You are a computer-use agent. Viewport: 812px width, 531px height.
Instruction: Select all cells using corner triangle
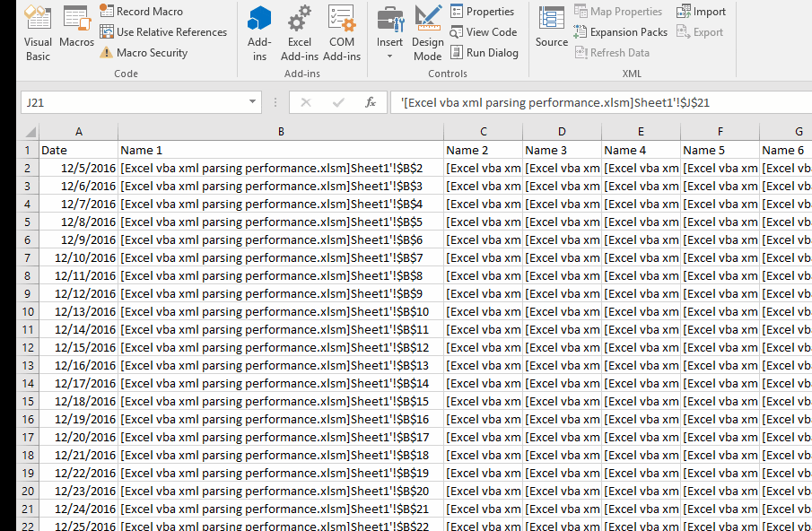(x=29, y=132)
